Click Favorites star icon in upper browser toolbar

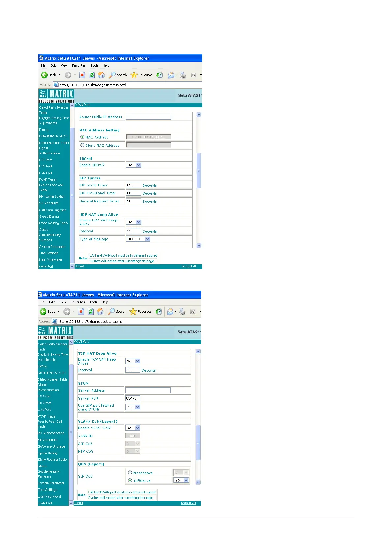[134, 75]
